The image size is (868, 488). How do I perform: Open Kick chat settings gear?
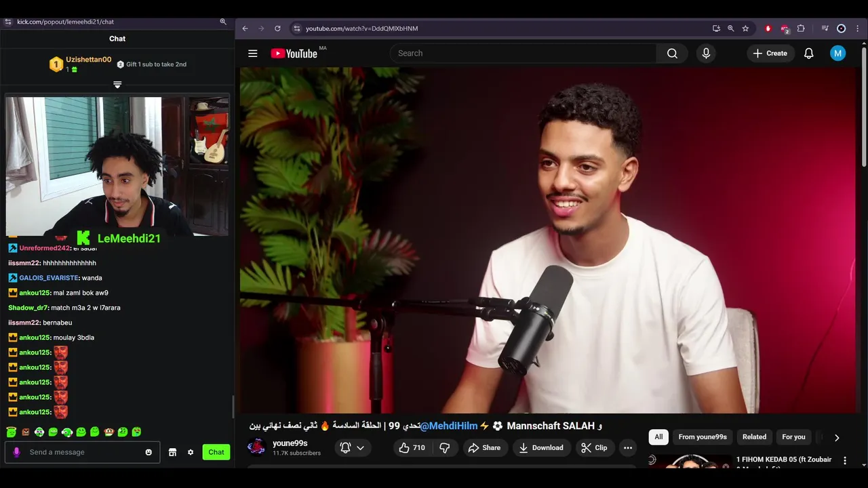(191, 452)
